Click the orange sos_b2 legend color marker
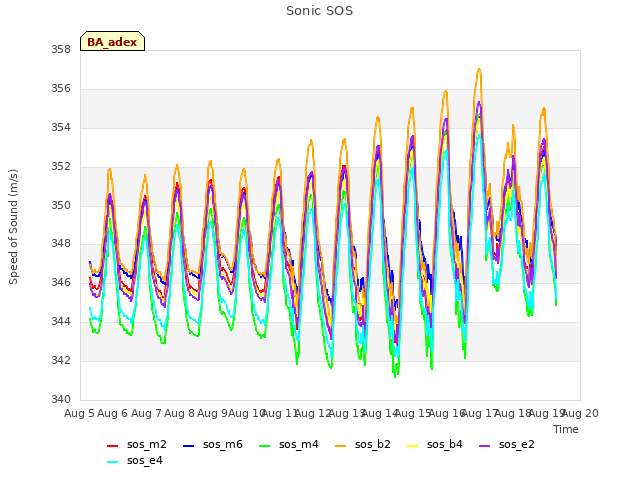This screenshot has height=480, width=640. pos(340,446)
